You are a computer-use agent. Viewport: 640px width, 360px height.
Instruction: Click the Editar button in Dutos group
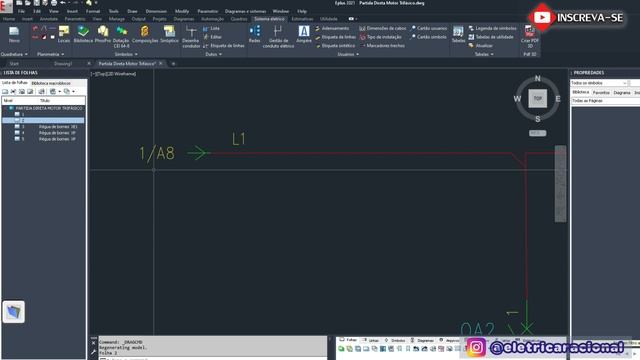coord(213,37)
